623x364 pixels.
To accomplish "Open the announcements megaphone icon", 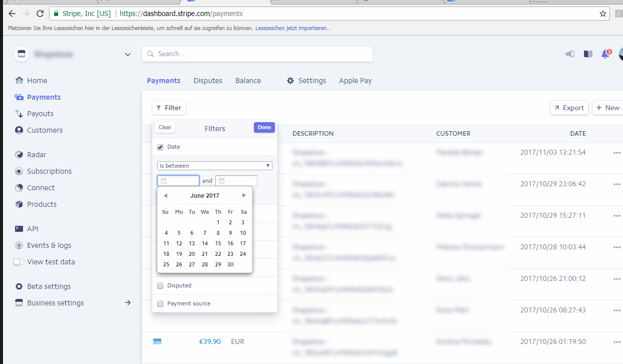I will point(570,54).
